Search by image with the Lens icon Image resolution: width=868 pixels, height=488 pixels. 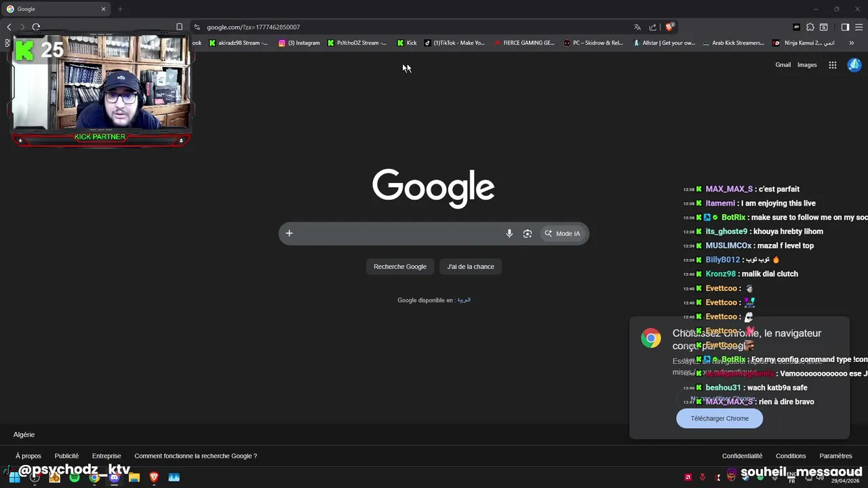[x=527, y=233]
